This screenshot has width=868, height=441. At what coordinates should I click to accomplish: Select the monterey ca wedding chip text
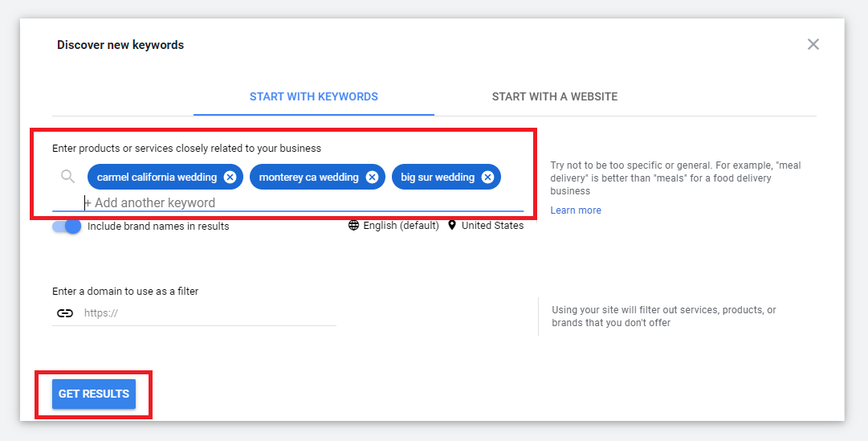point(309,178)
